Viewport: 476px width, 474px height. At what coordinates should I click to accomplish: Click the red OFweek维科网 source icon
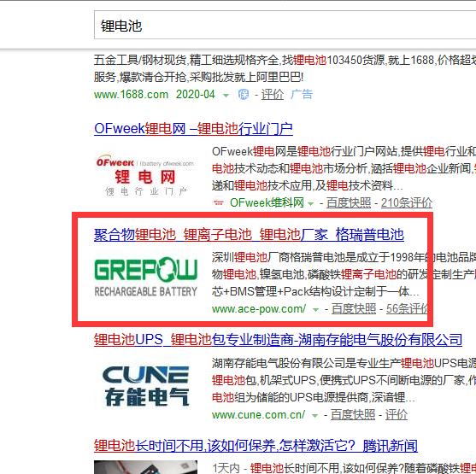pyautogui.click(x=219, y=202)
